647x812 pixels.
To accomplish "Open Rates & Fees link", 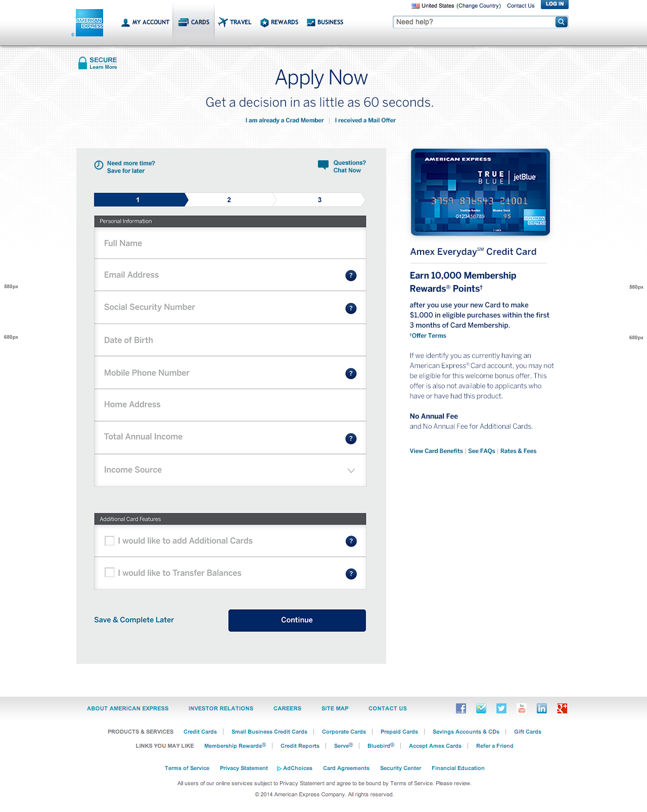I will [x=519, y=451].
